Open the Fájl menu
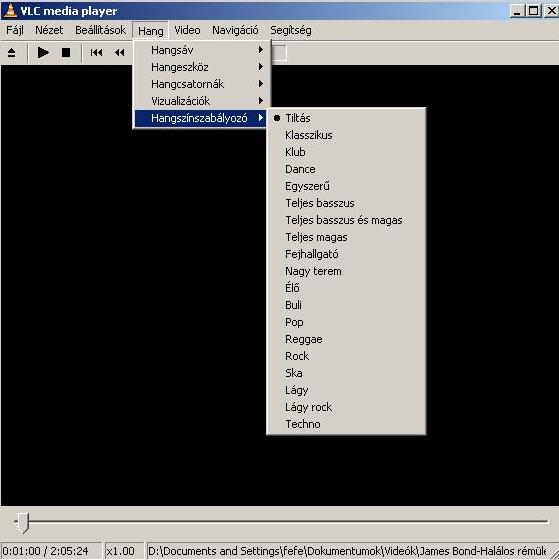 (15, 30)
